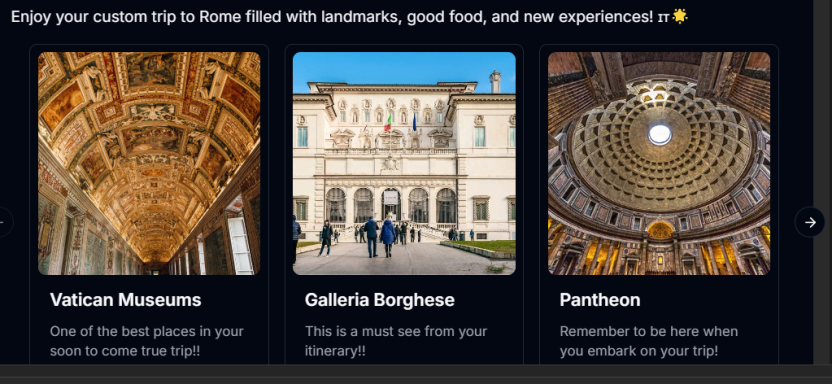Image resolution: width=832 pixels, height=384 pixels.
Task: Open the Vatican Museums ceiling photo
Action: 149,163
